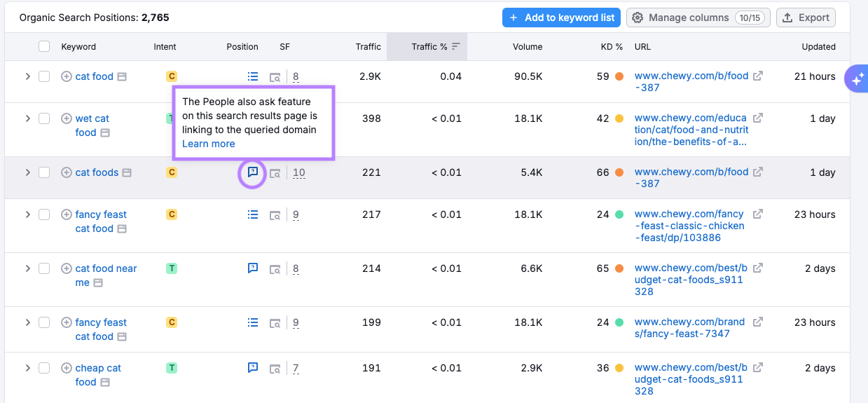868x403 pixels.
Task: Open SERP snapshot icon after "cat food" keyword
Action: (122, 76)
